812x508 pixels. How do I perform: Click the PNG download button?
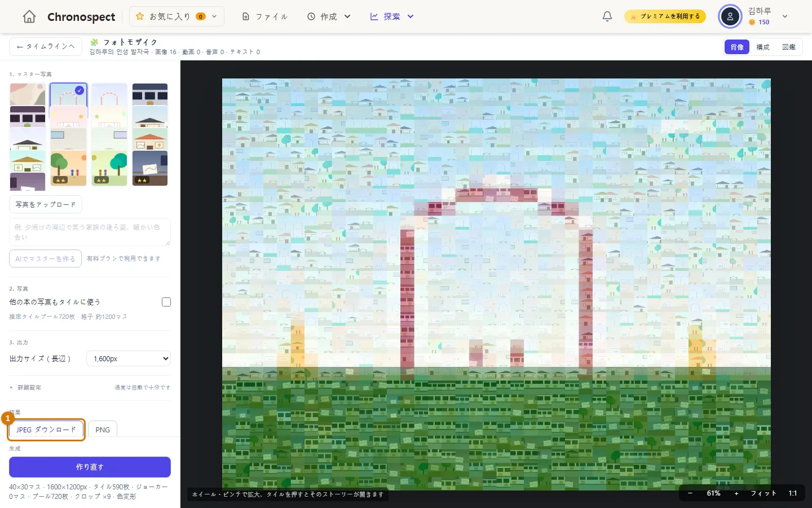pyautogui.click(x=103, y=430)
